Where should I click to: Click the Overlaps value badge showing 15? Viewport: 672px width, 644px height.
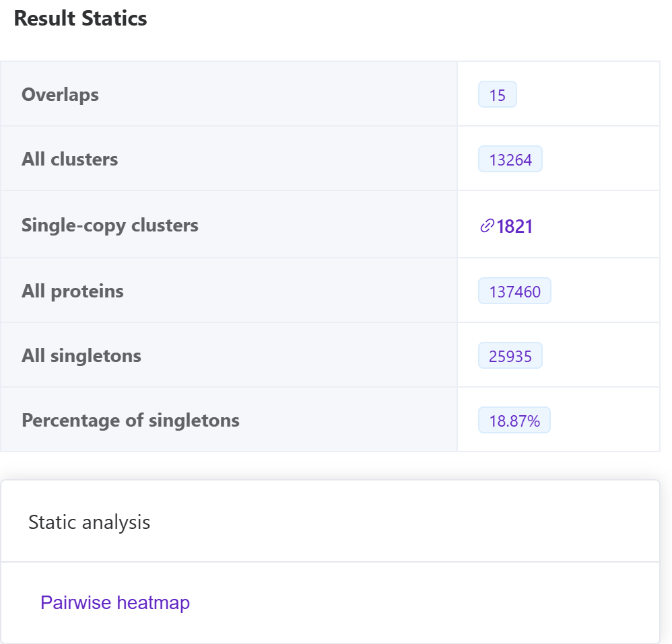click(498, 95)
